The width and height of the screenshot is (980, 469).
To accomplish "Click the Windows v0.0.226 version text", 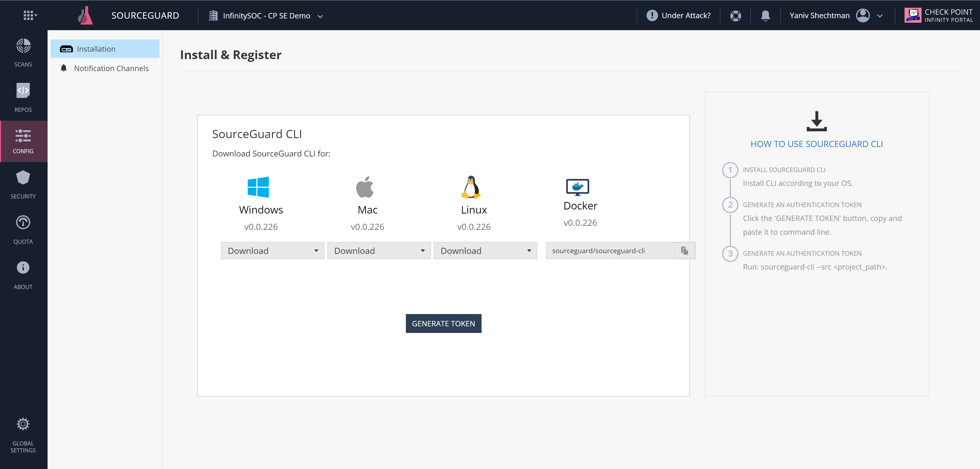I will click(x=261, y=227).
